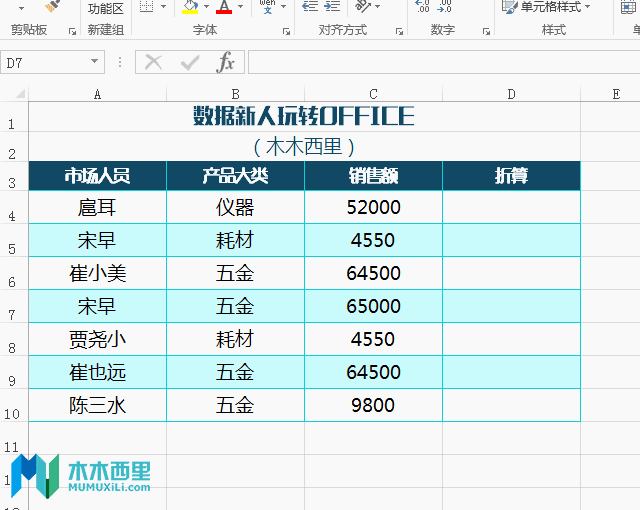Select the cell containing 贾尧小

coord(98,339)
